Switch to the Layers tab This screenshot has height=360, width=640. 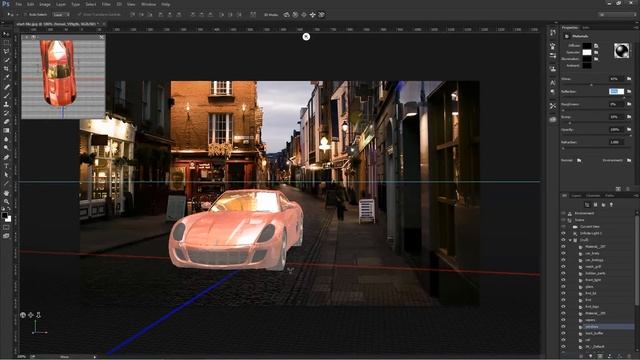pyautogui.click(x=576, y=196)
